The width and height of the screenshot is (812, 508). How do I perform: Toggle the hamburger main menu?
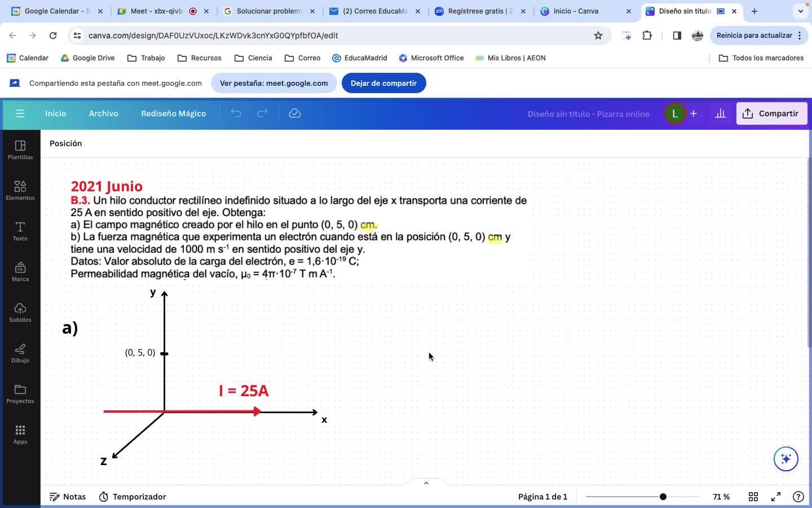pos(20,113)
